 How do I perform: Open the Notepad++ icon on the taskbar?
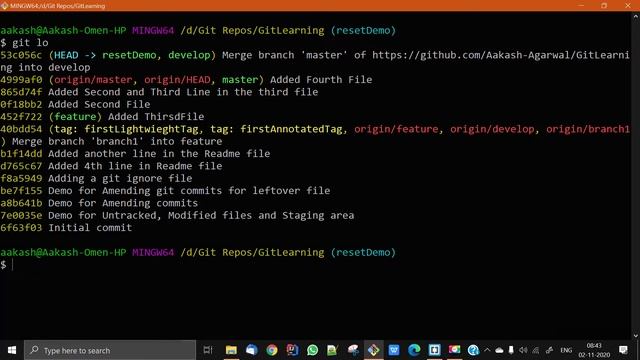point(332,350)
